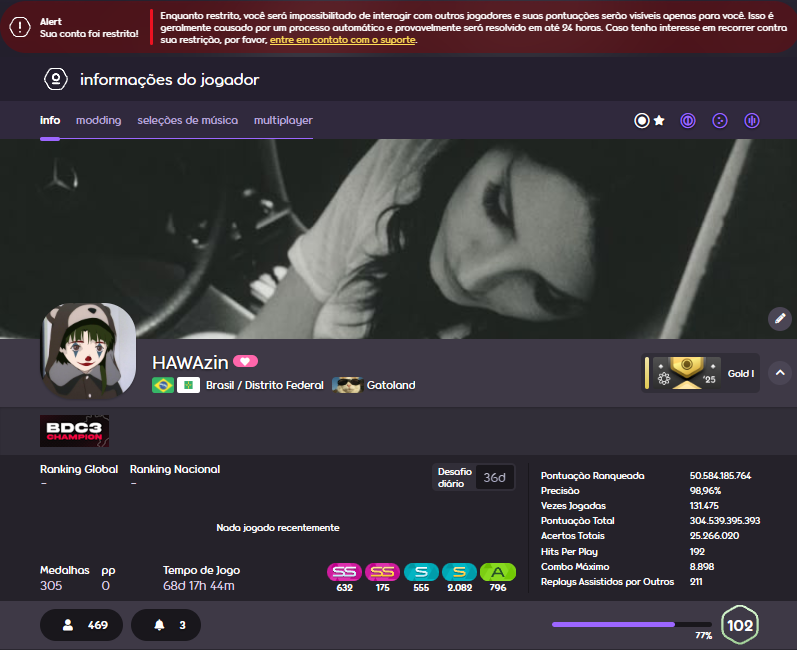Open the 469 followers button

point(81,625)
